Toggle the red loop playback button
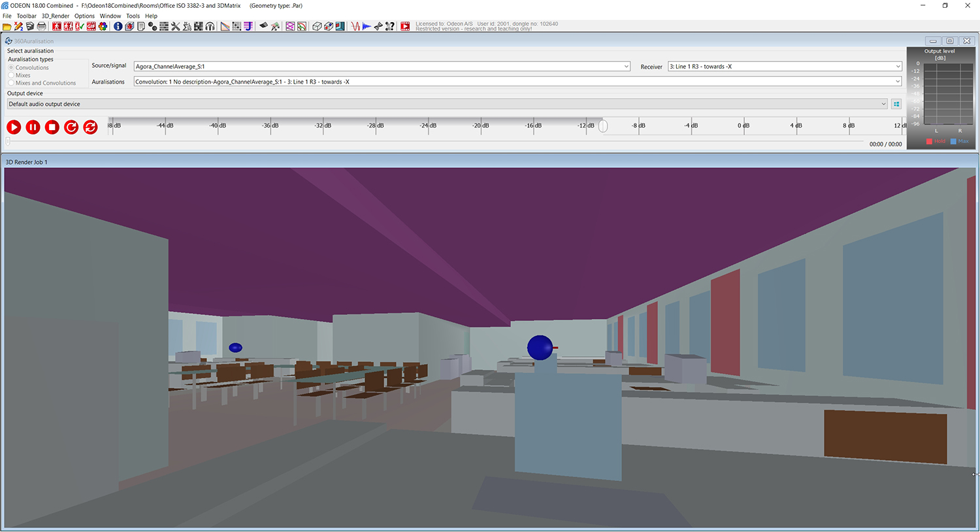 90,127
